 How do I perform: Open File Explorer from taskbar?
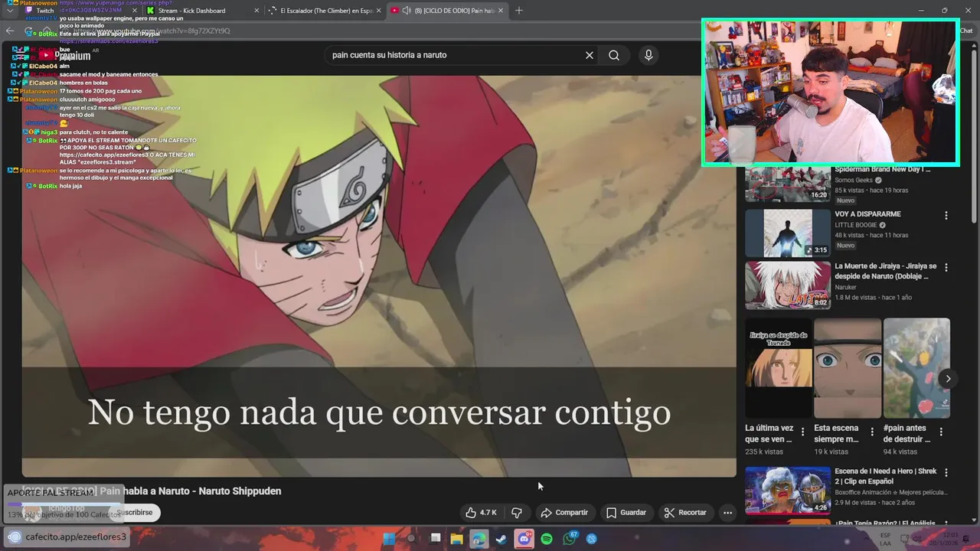(x=457, y=539)
